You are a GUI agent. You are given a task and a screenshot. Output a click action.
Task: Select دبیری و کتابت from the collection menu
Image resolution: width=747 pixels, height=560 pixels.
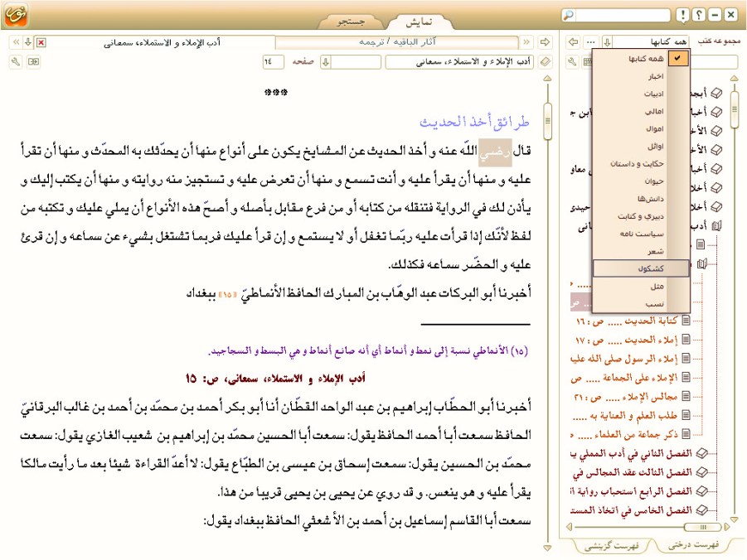pos(641,216)
